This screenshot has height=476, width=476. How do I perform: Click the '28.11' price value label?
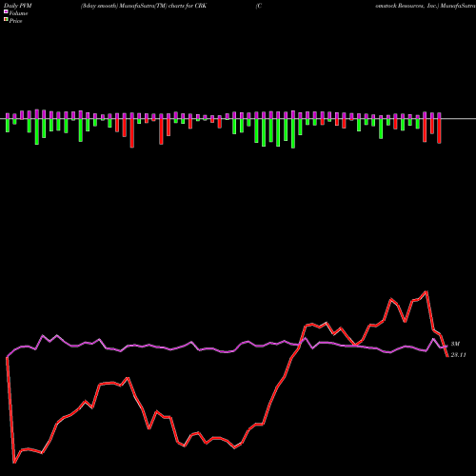coord(458,355)
